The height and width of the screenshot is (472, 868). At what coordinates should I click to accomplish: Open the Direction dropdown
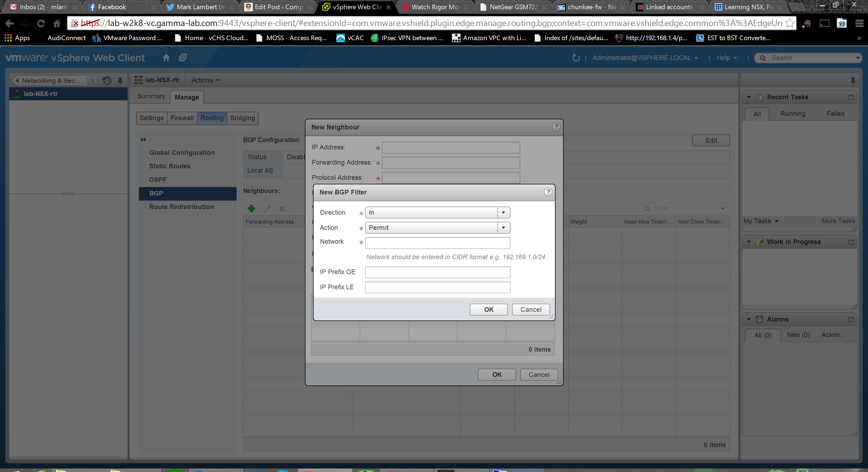coord(503,213)
